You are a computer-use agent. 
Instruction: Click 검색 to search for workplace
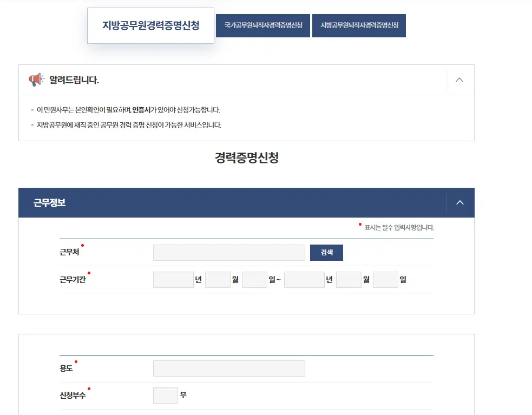pos(326,252)
